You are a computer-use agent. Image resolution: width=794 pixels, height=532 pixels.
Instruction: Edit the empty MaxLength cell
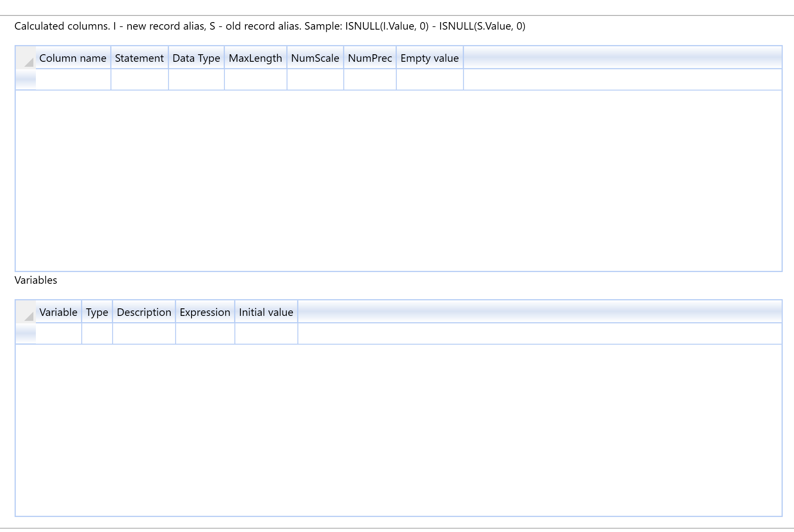pyautogui.click(x=255, y=79)
